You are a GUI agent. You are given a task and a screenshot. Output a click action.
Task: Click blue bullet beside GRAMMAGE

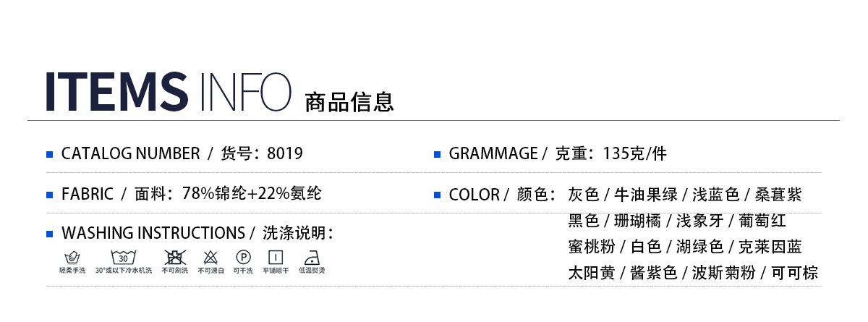coord(437,154)
